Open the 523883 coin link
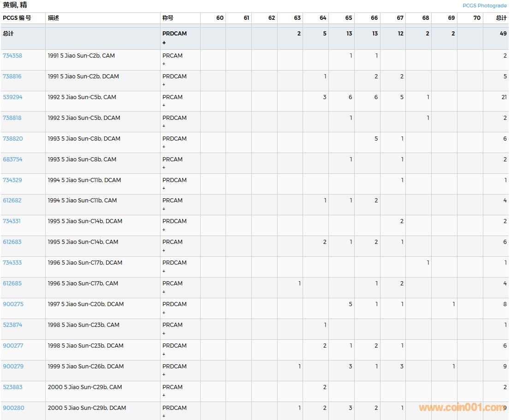 point(12,387)
